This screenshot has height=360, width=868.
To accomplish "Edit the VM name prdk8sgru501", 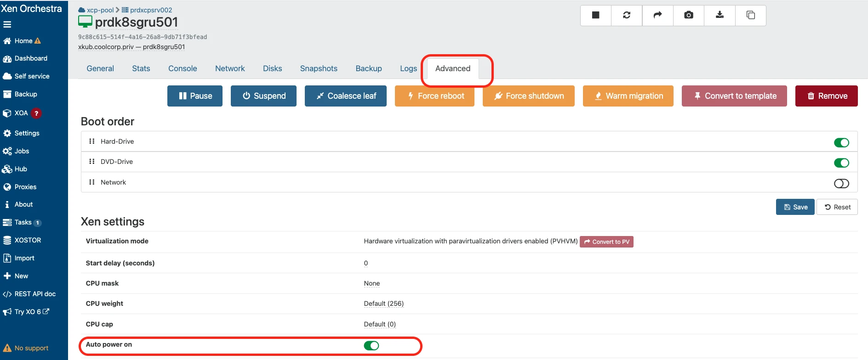I will pos(137,22).
